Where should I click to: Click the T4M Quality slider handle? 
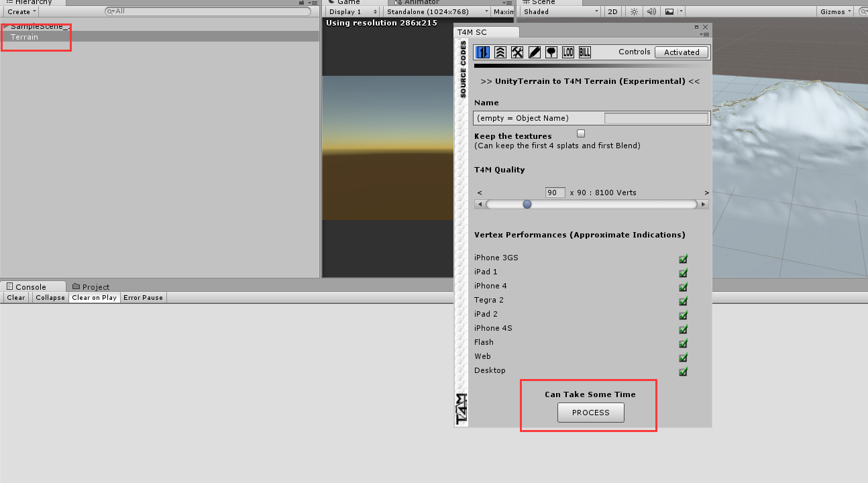pyautogui.click(x=527, y=204)
